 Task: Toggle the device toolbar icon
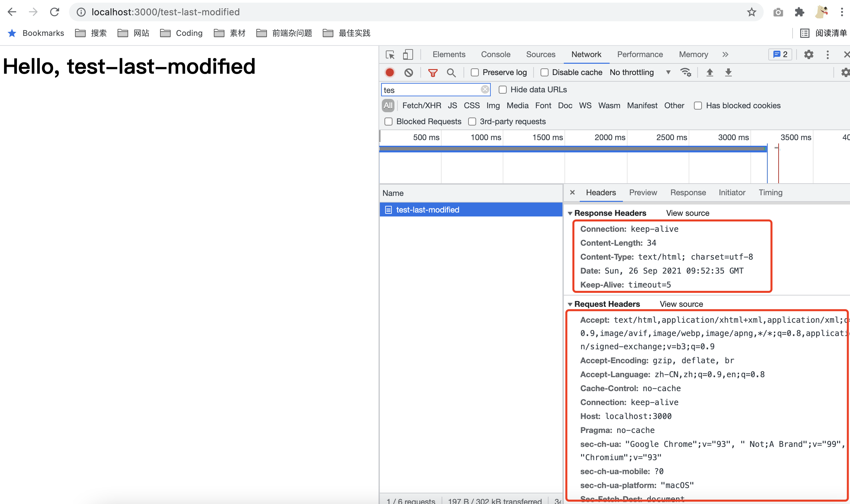click(407, 54)
